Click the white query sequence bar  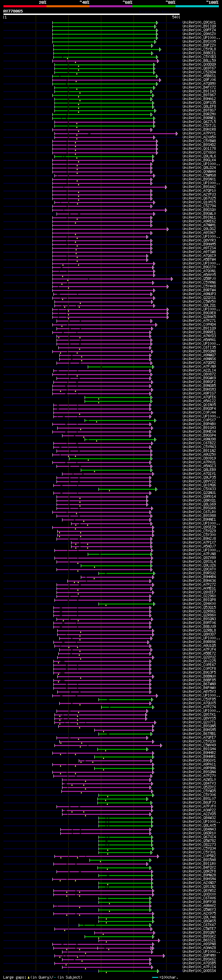click(92, 14)
